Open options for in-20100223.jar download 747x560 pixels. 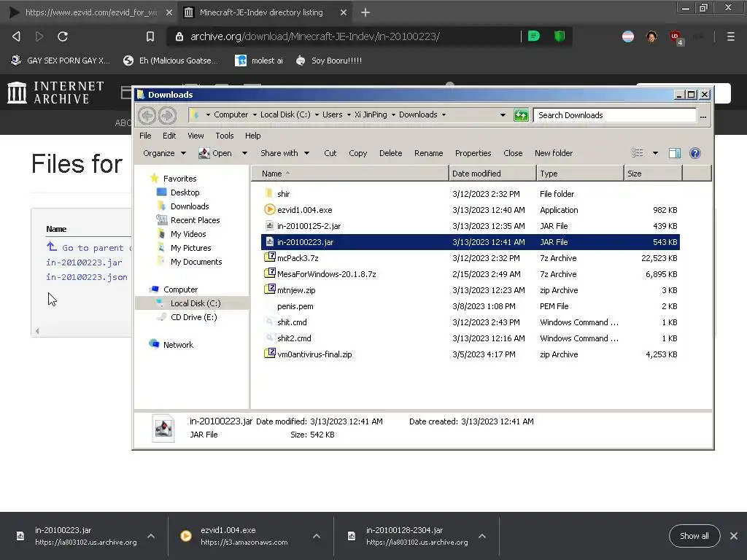point(151,536)
